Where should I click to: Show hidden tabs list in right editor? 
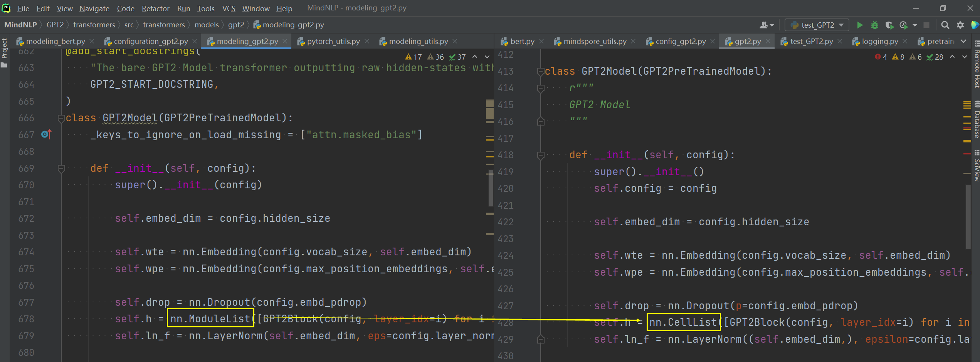point(963,41)
